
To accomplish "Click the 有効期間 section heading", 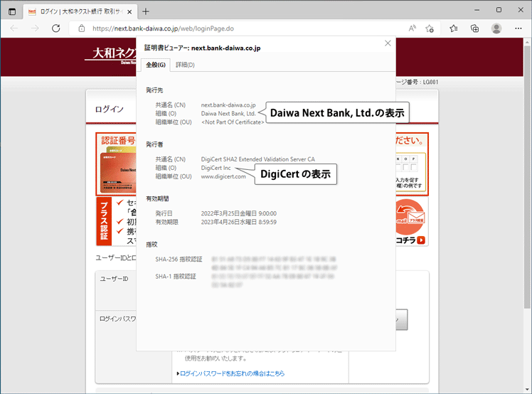I will [157, 198].
